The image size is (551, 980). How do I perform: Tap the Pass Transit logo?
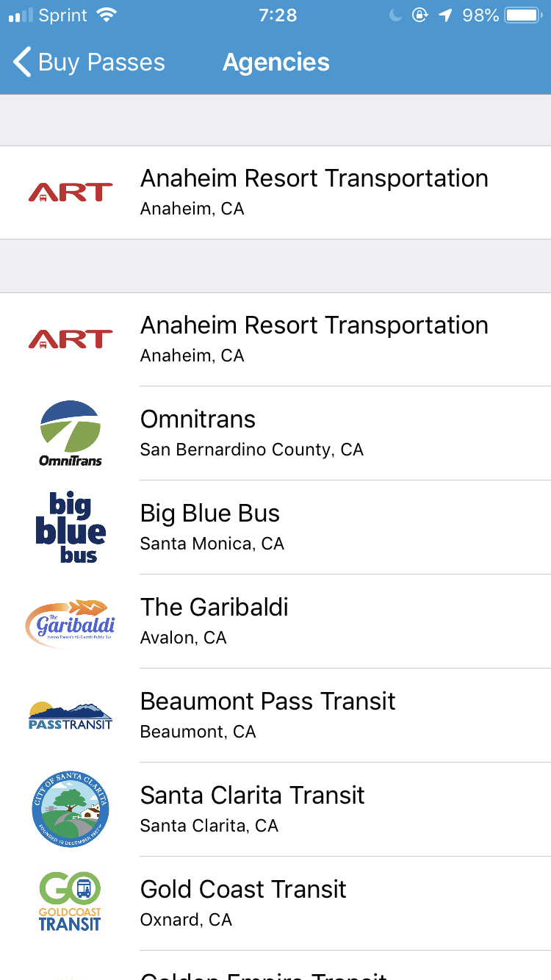pyautogui.click(x=71, y=716)
